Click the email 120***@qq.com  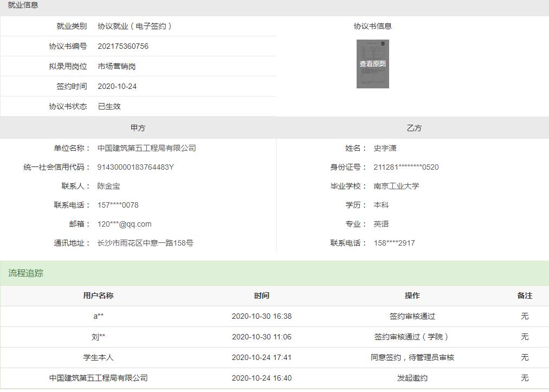pyautogui.click(x=124, y=224)
